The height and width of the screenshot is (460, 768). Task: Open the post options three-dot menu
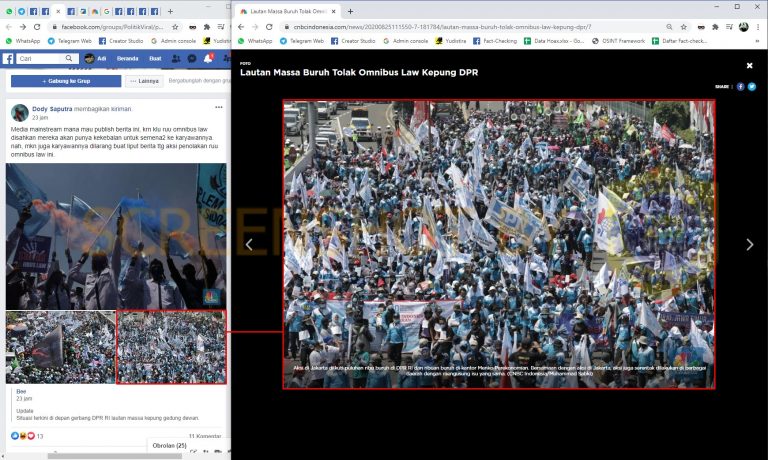point(218,107)
